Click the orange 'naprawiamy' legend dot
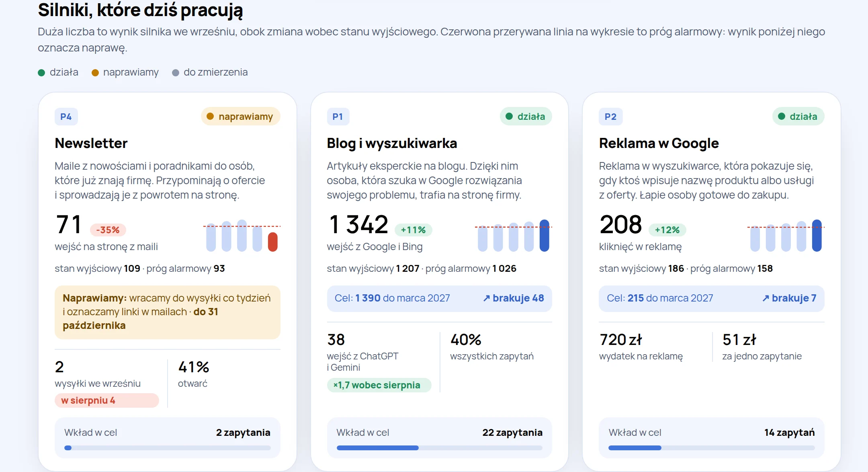The height and width of the screenshot is (472, 868). 95,73
